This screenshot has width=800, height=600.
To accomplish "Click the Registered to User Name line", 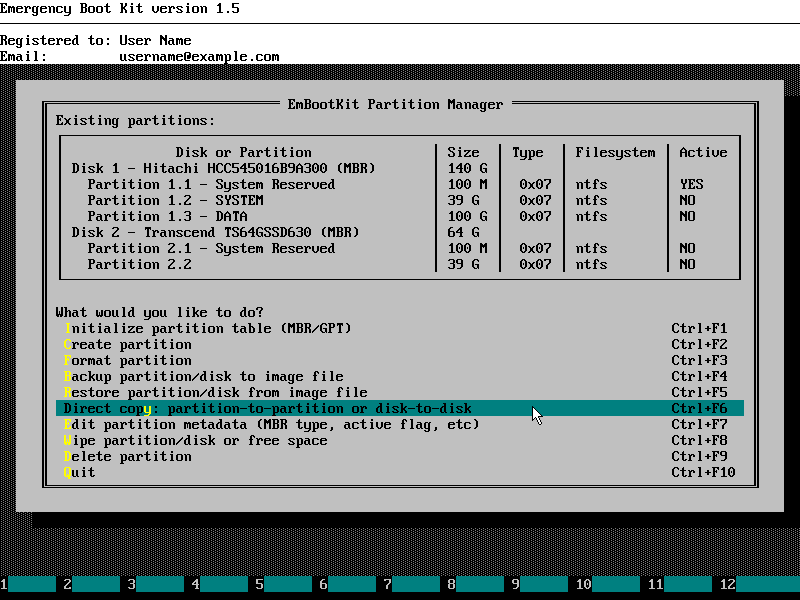I will [x=96, y=40].
